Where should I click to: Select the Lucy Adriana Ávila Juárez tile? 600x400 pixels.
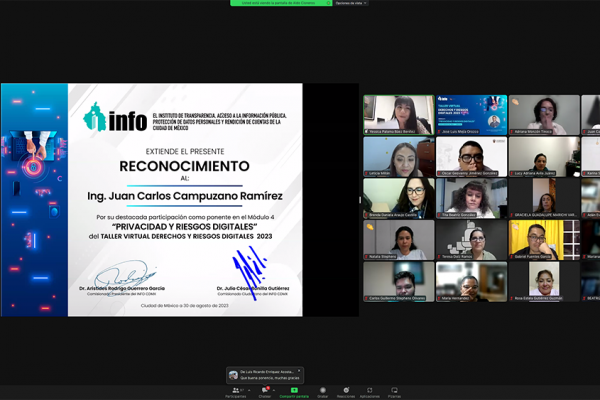pyautogui.click(x=544, y=157)
